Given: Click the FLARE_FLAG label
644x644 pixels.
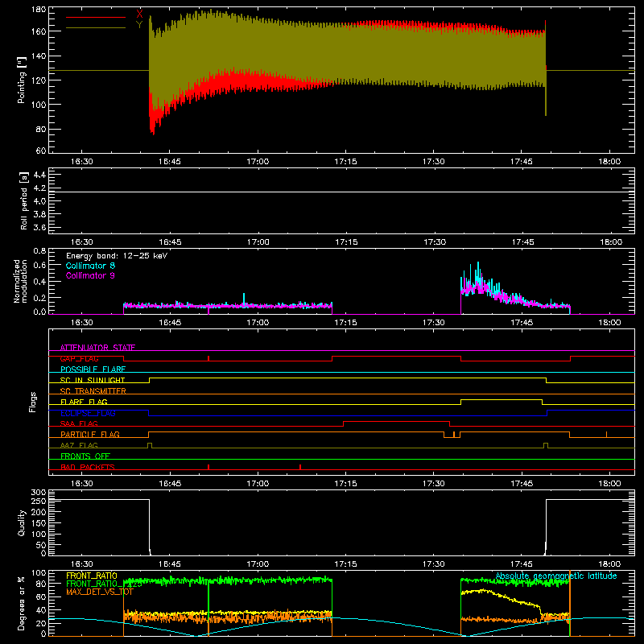Looking at the screenshot, I should [x=84, y=402].
